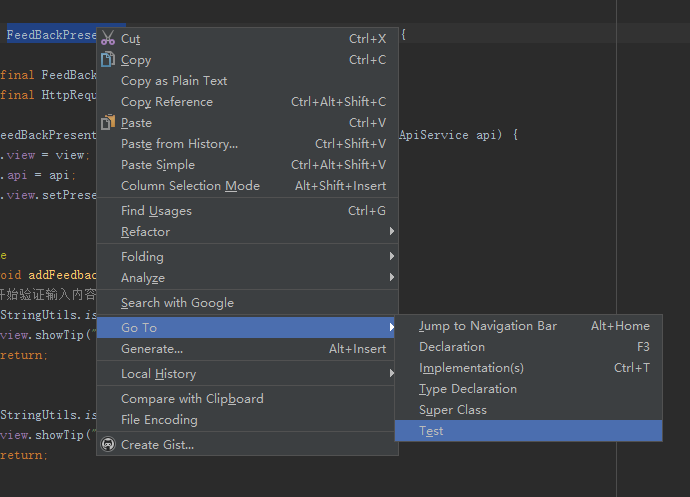Click the Paste clipboard icon
Screen dimensions: 690x497
tap(108, 122)
